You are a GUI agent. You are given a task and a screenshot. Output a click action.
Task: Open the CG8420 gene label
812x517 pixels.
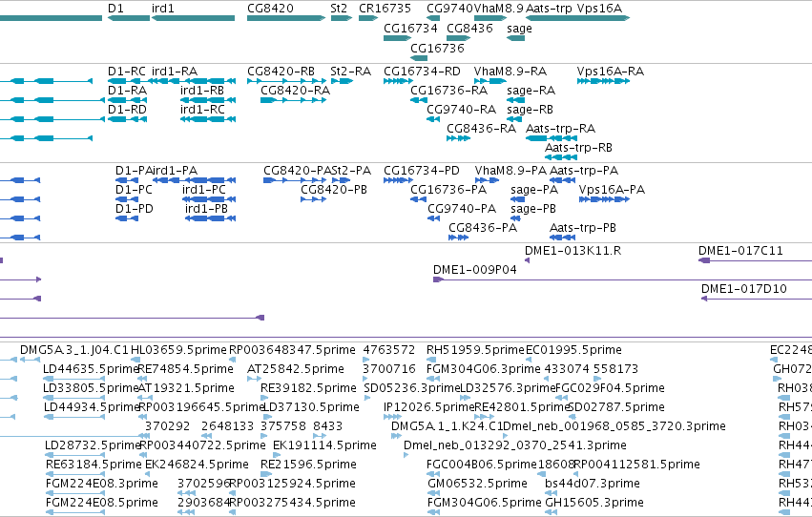(270, 9)
